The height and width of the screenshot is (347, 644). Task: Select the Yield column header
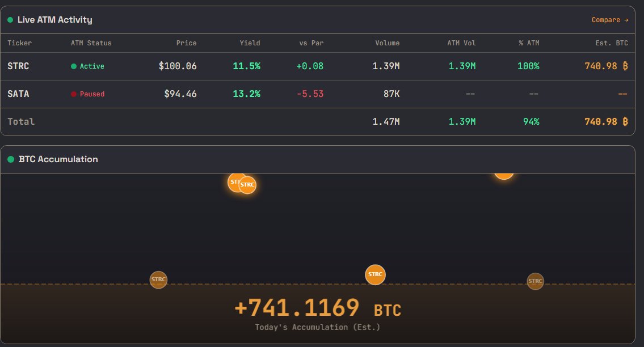point(250,43)
